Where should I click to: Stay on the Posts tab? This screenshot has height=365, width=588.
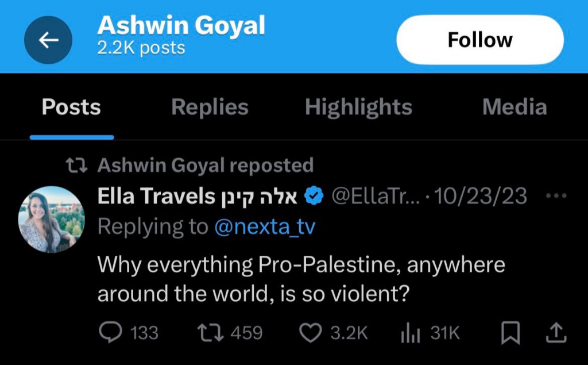(x=71, y=107)
